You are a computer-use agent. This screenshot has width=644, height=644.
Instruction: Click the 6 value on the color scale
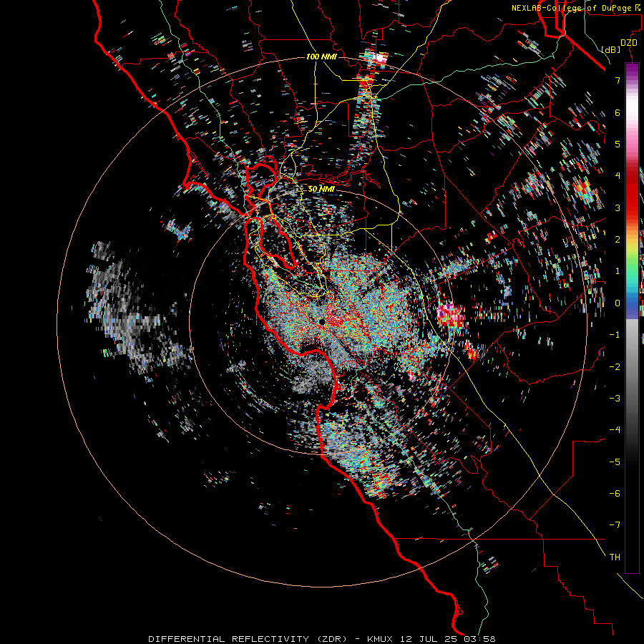[x=618, y=112]
